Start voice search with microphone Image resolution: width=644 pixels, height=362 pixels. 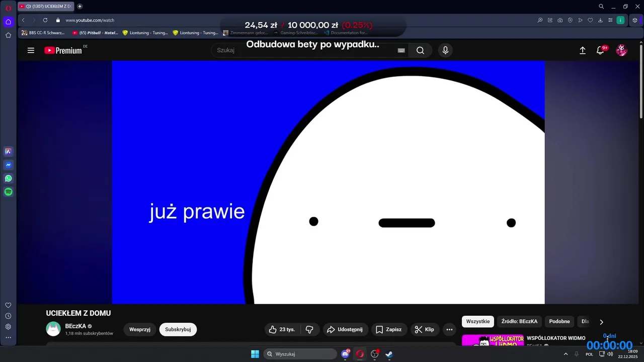[x=445, y=50]
